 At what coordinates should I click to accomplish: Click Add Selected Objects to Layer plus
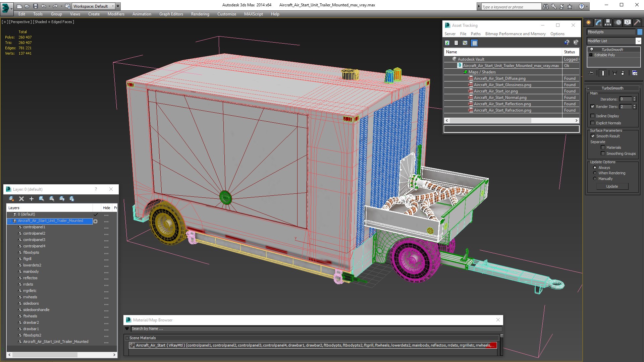click(x=32, y=199)
